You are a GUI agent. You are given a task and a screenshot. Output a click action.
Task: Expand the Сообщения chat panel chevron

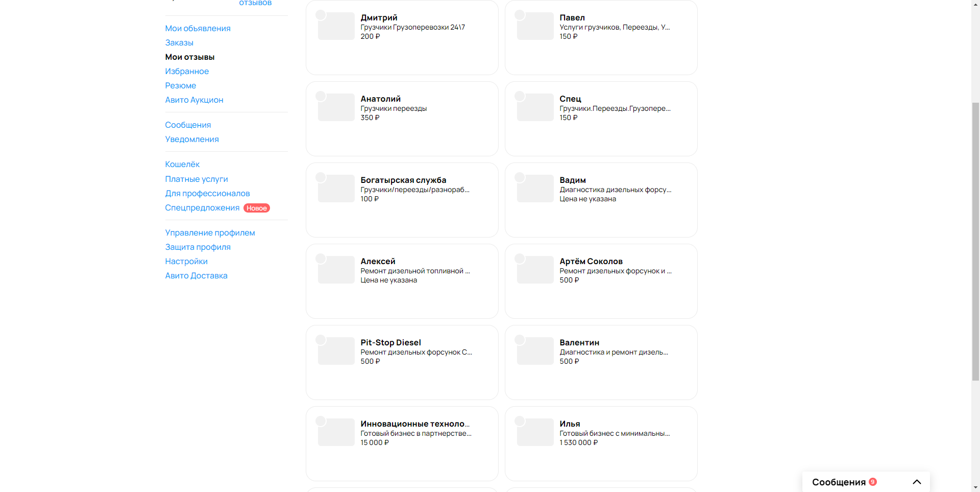[x=917, y=482]
